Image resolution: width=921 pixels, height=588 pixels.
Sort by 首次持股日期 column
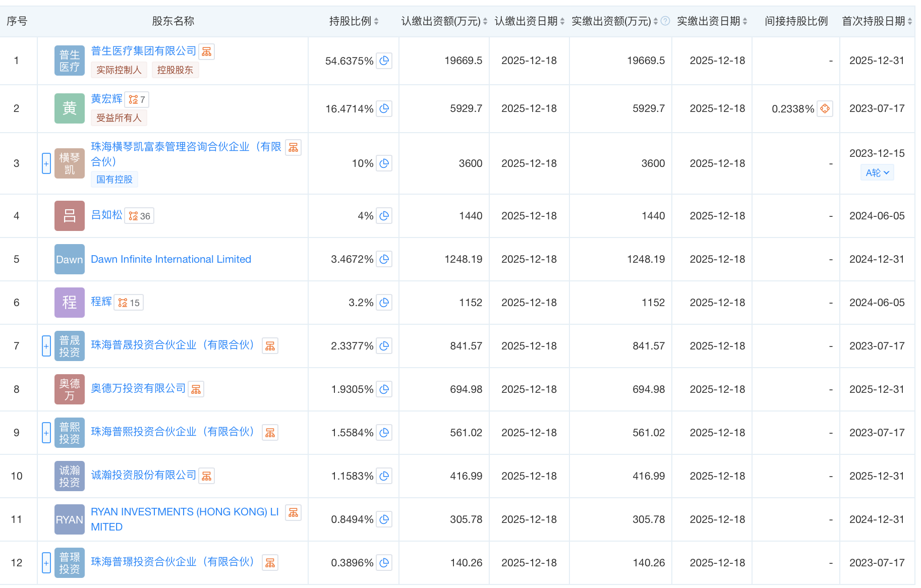click(910, 21)
